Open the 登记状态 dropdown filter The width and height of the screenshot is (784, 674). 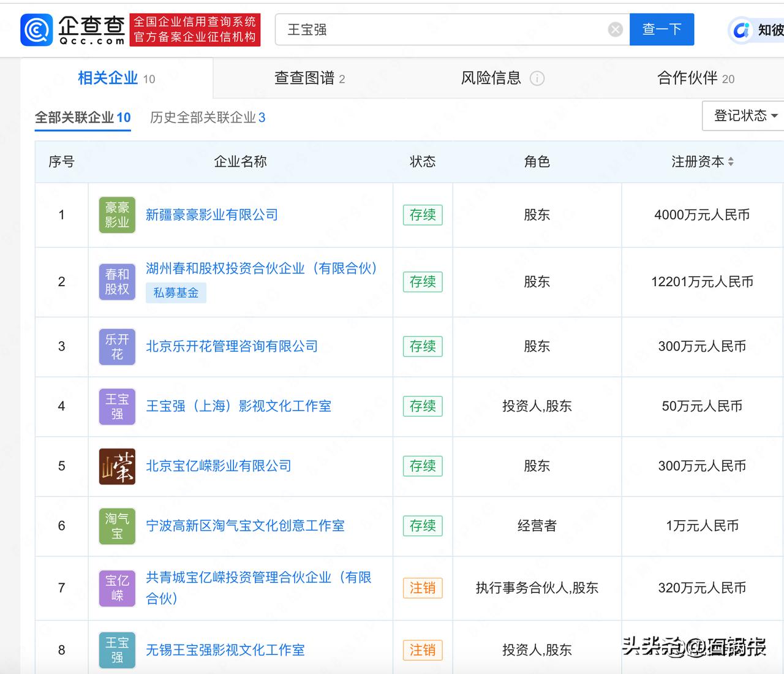pyautogui.click(x=743, y=116)
